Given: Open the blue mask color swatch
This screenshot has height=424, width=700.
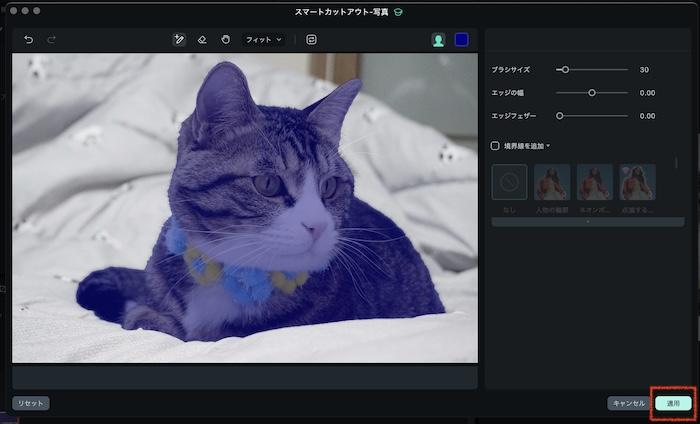Looking at the screenshot, I should click(461, 40).
